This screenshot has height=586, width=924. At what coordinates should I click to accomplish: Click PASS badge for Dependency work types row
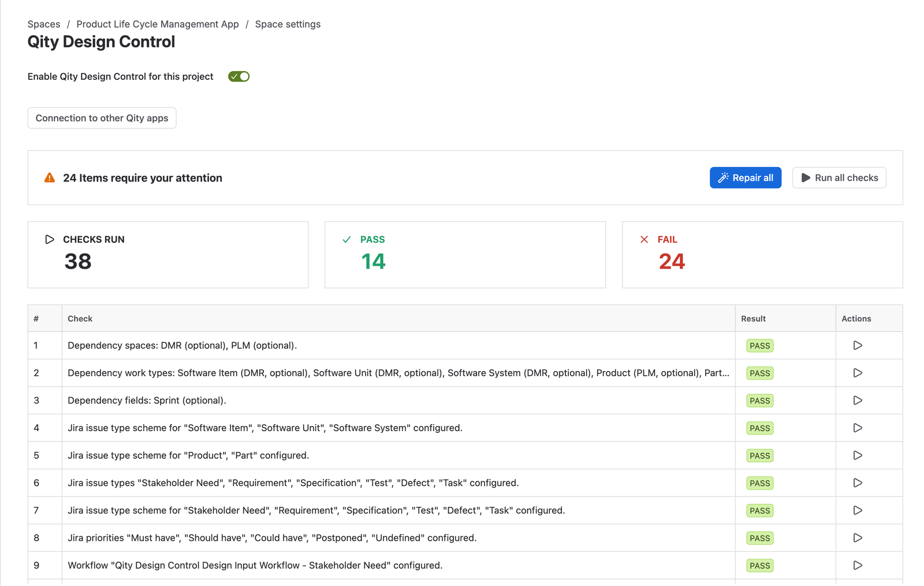coord(760,373)
